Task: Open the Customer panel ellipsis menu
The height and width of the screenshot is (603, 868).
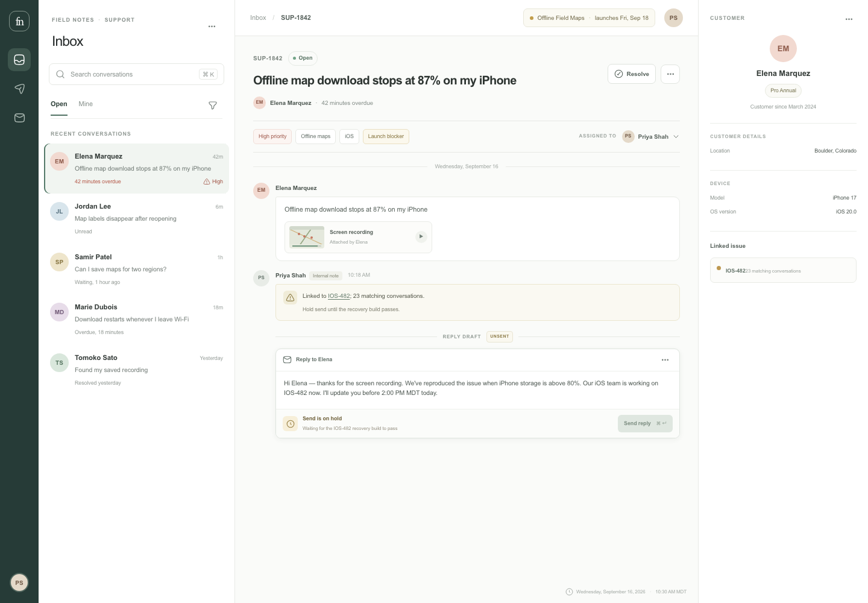Action: 849,19
